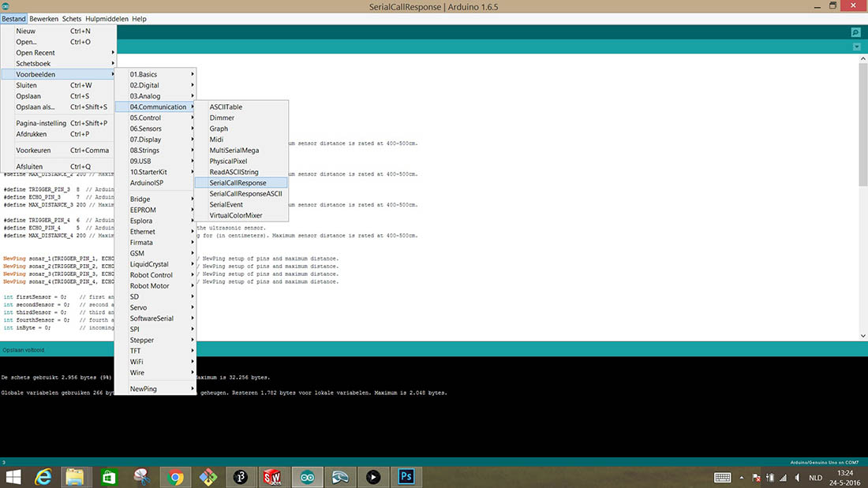Open the tab dropdown arrow below Serial Monitor
868x488 pixels.
(856, 47)
